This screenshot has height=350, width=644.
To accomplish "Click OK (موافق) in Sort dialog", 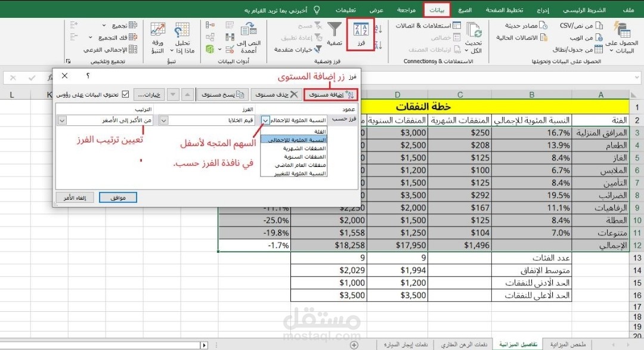I will point(118,197).
